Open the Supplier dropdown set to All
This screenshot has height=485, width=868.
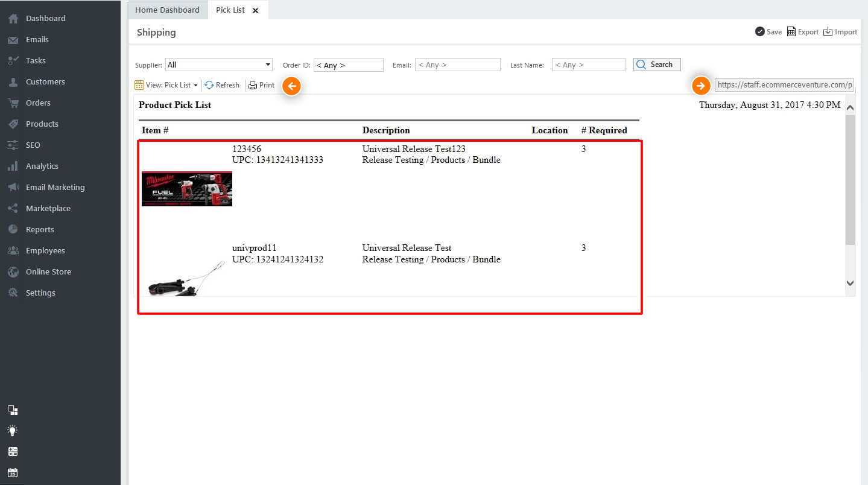pyautogui.click(x=219, y=65)
